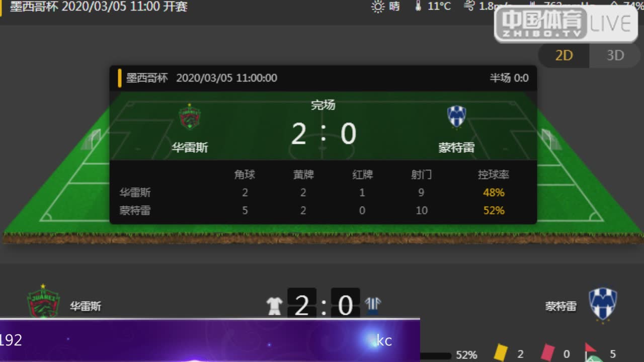Click large 蒙特雷 logo at bottom right
The image size is (644, 362).
(x=603, y=305)
